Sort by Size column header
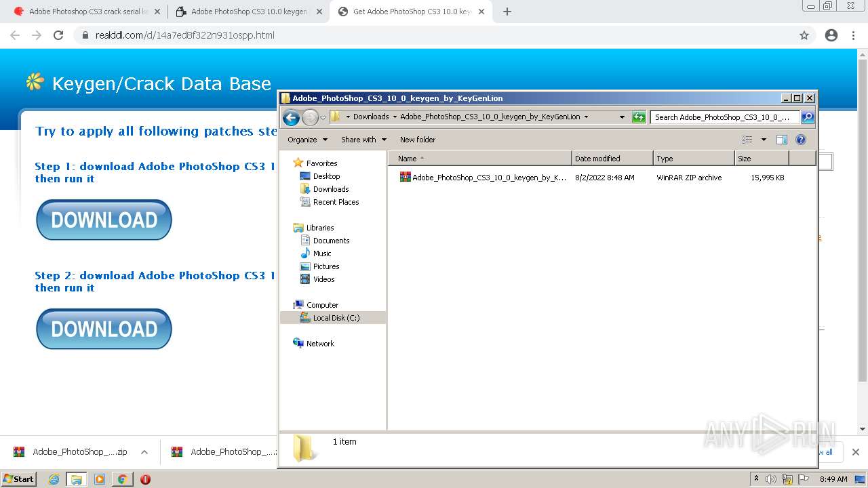 coord(762,159)
